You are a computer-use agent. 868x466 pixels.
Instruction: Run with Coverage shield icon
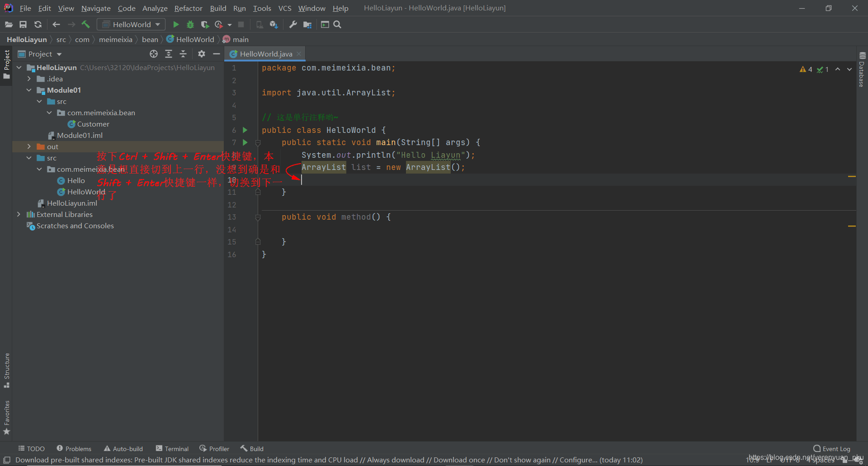click(205, 24)
